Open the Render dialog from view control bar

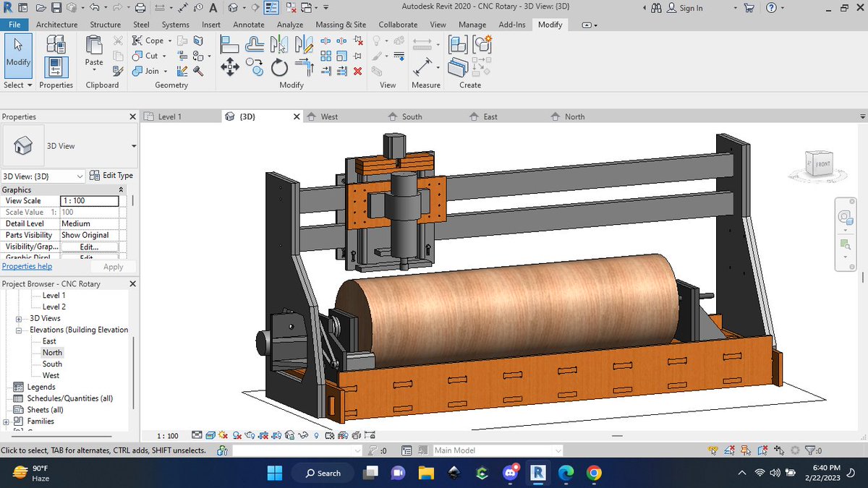[x=250, y=435]
